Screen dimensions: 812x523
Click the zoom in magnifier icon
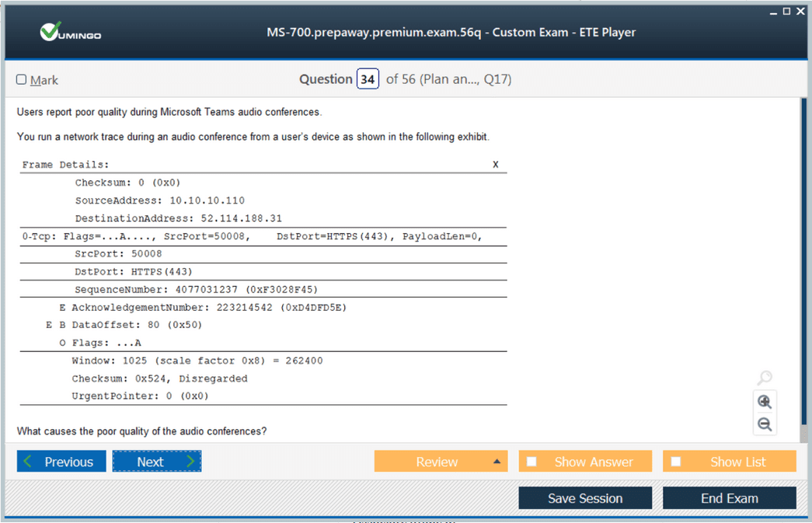click(765, 402)
